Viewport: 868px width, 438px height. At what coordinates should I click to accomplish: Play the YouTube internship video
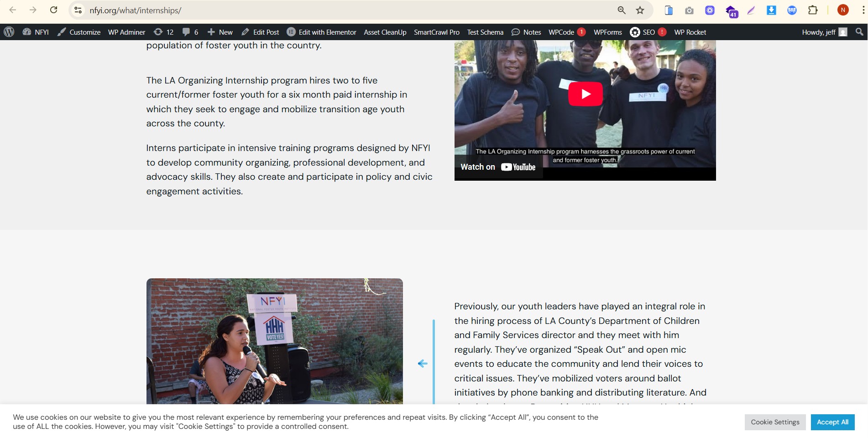[585, 94]
